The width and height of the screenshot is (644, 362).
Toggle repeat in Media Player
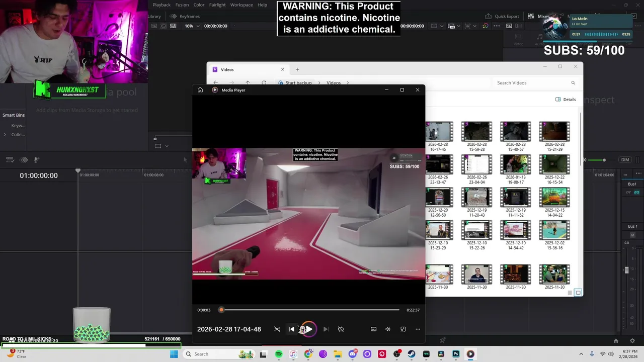pyautogui.click(x=341, y=329)
